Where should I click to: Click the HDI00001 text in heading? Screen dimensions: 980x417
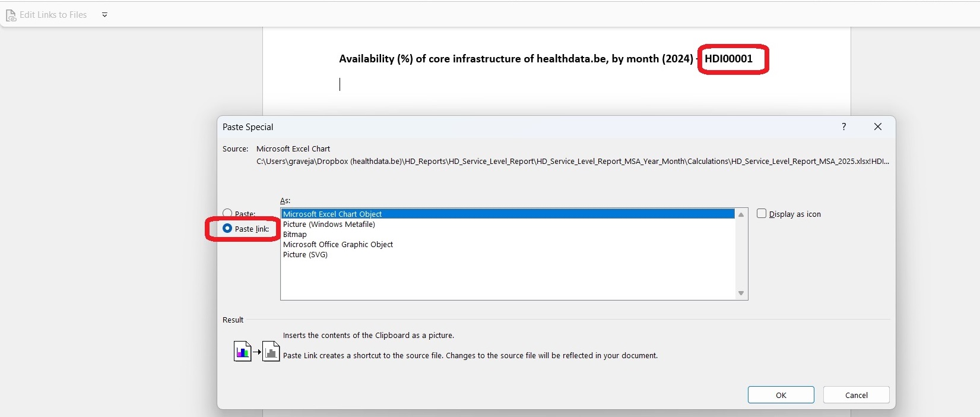728,59
